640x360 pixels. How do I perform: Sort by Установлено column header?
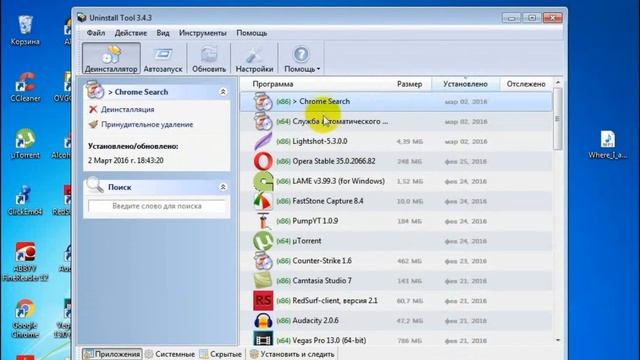[465, 84]
